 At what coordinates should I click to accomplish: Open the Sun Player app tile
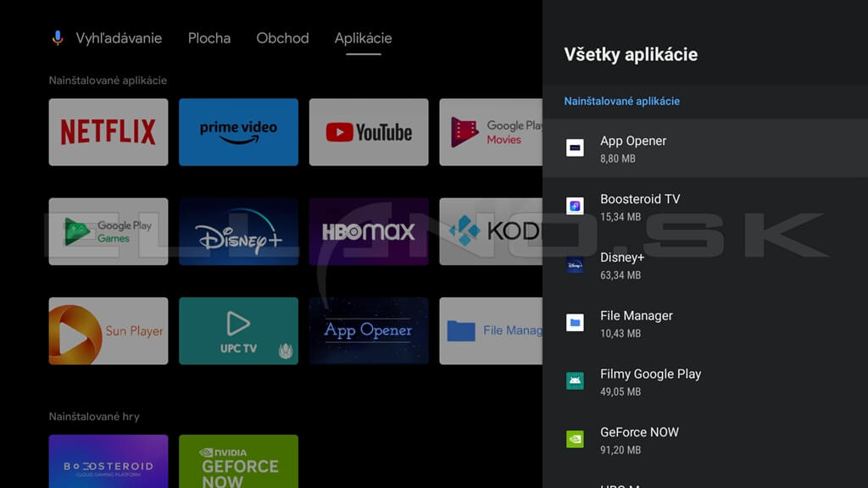click(108, 331)
